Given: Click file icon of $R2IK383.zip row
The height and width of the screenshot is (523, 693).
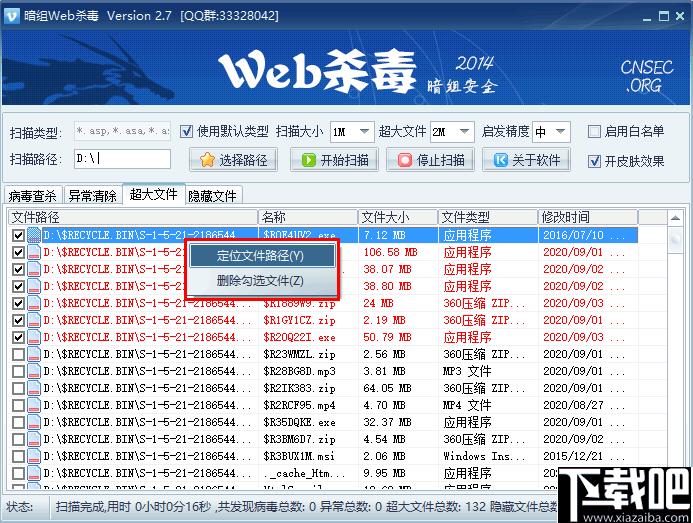Looking at the screenshot, I should tap(34, 388).
